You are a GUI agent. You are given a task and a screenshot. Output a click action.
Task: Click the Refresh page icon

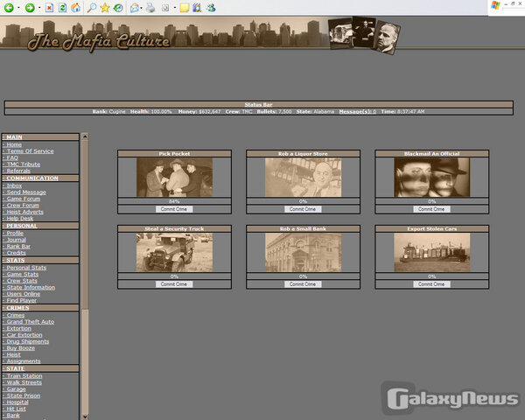(x=62, y=8)
